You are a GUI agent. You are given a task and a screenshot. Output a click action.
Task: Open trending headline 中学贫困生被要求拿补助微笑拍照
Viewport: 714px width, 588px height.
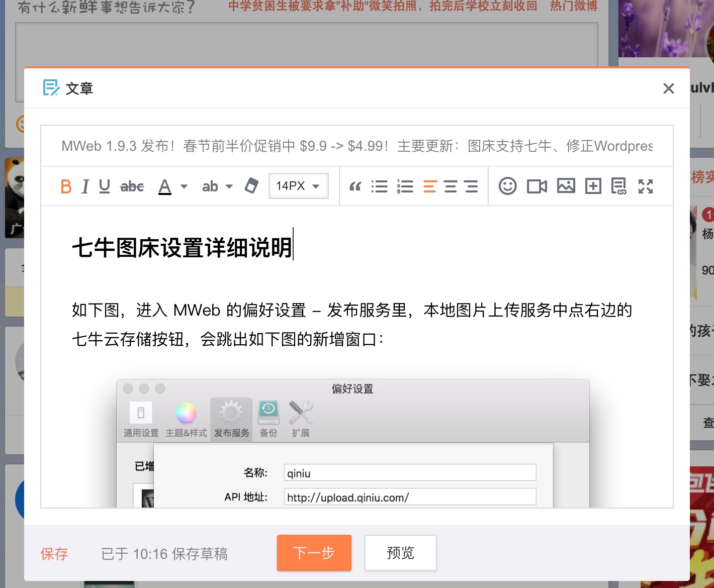point(383,6)
